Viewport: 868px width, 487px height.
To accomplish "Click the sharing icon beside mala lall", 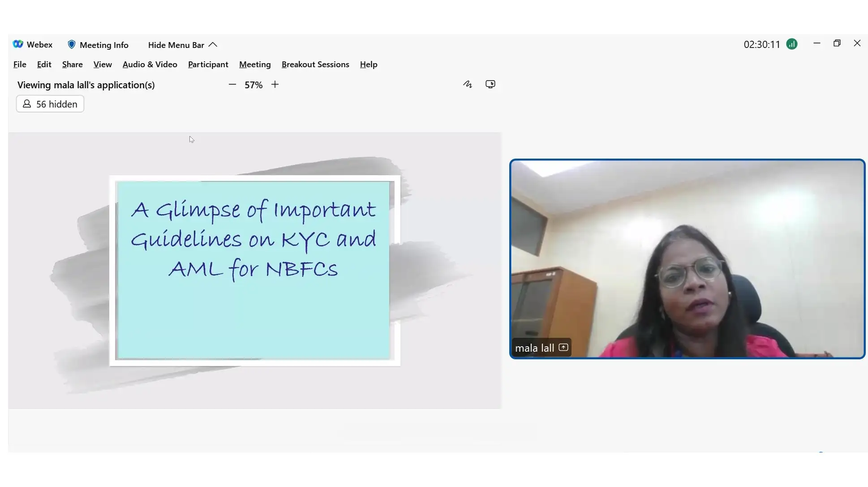I will coord(563,348).
